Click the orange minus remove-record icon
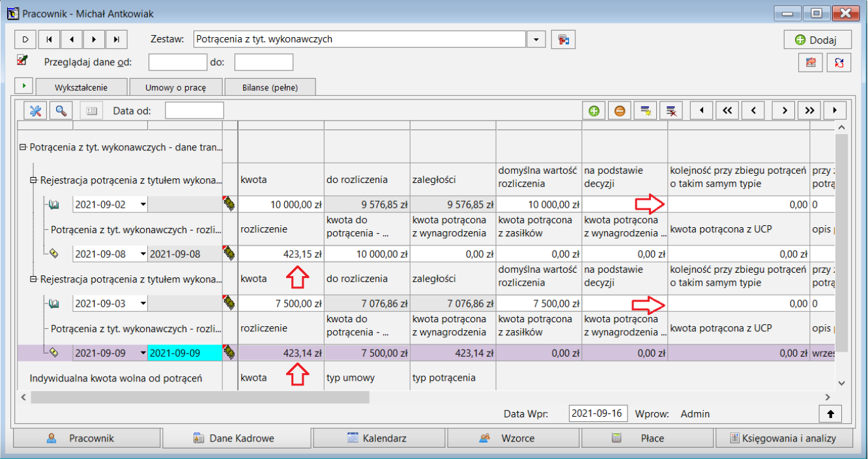 coord(620,111)
